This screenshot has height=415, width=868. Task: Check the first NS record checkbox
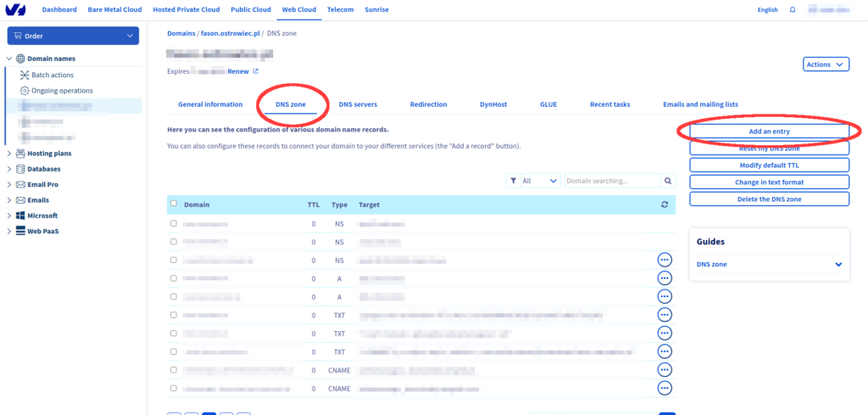coord(174,223)
